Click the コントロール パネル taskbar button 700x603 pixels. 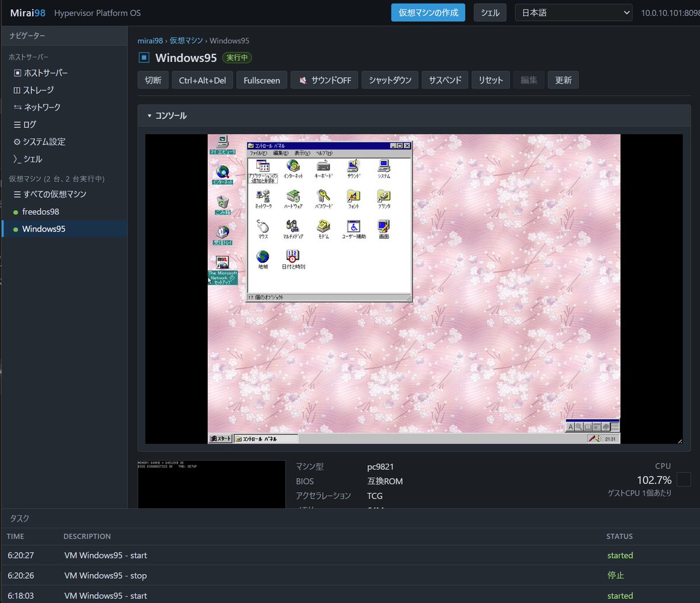click(x=265, y=438)
